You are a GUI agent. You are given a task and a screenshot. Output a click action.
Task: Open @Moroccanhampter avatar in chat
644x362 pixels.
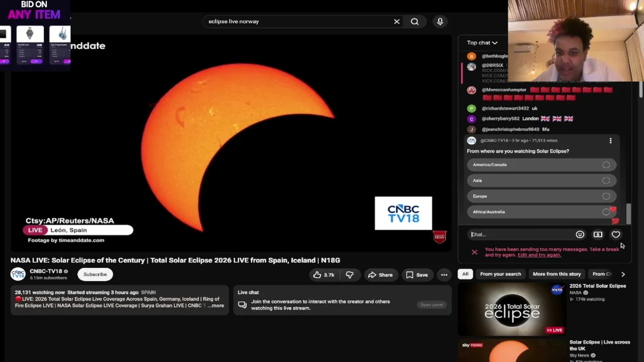(471, 90)
